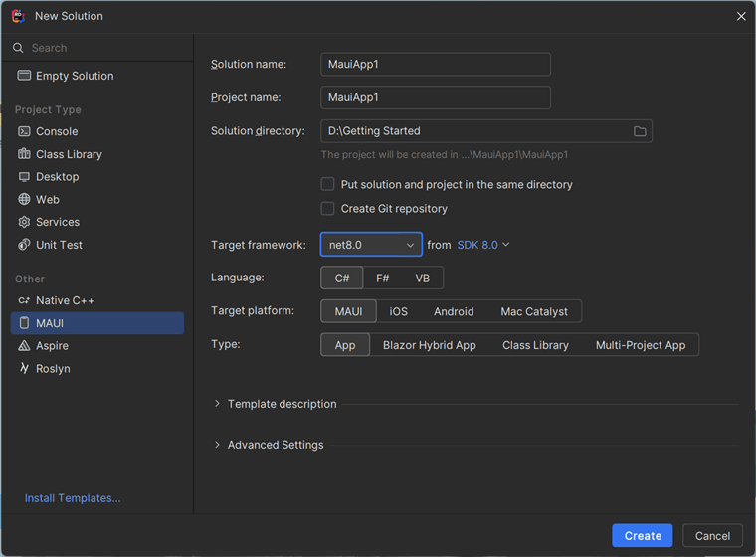Click the Aspire template icon
Image resolution: width=756 pixels, height=557 pixels.
point(25,346)
